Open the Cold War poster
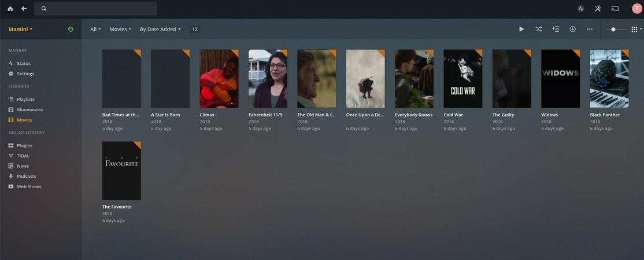This screenshot has height=260, width=644. point(463,79)
